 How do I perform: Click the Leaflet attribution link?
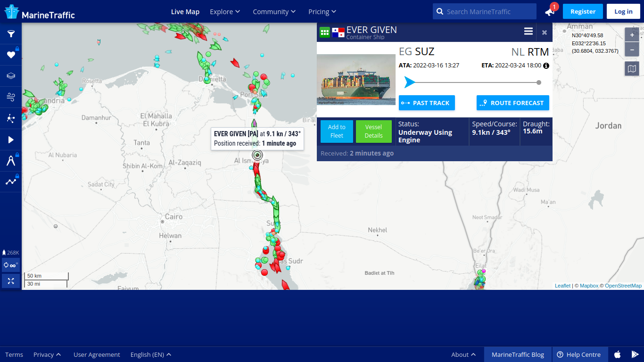pyautogui.click(x=562, y=286)
